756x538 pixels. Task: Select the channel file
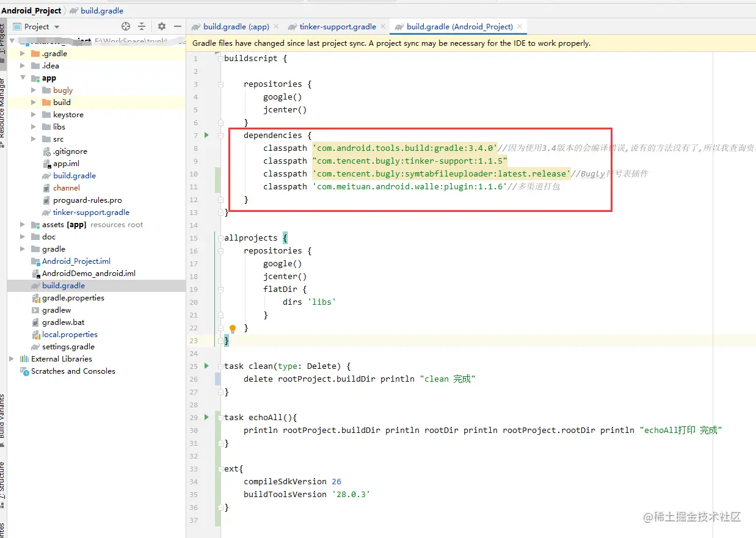point(66,188)
